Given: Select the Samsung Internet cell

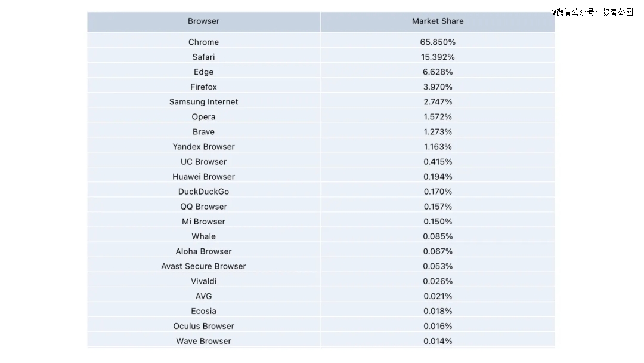Looking at the screenshot, I should [203, 101].
